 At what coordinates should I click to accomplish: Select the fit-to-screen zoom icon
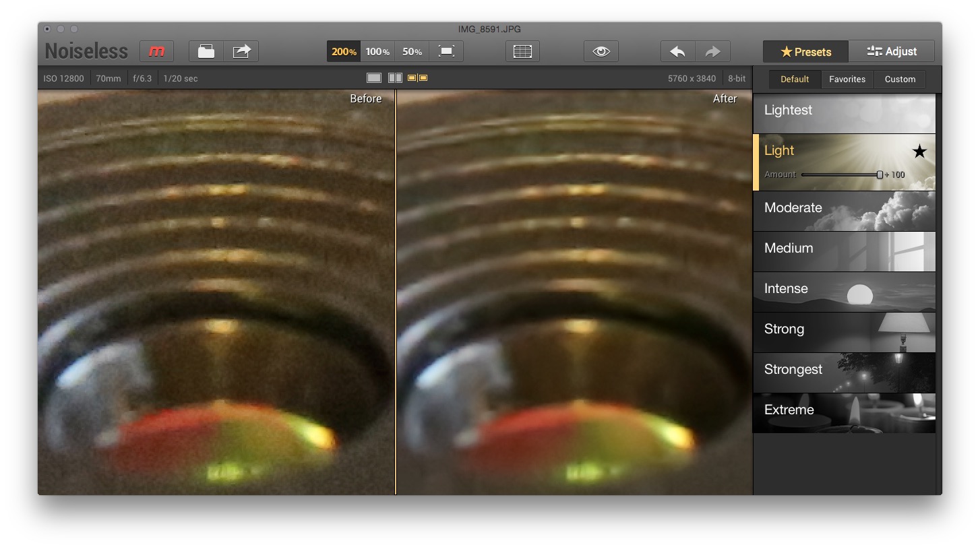446,51
